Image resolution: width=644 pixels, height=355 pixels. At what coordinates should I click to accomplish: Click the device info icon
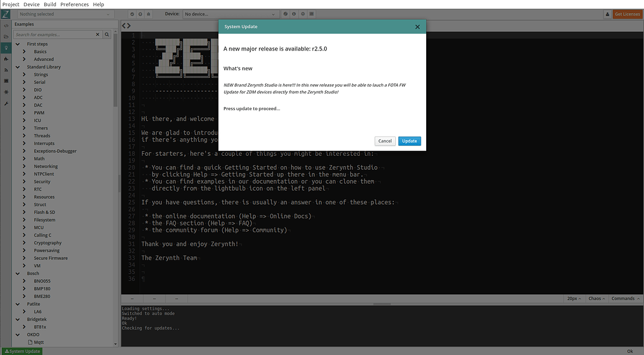294,14
